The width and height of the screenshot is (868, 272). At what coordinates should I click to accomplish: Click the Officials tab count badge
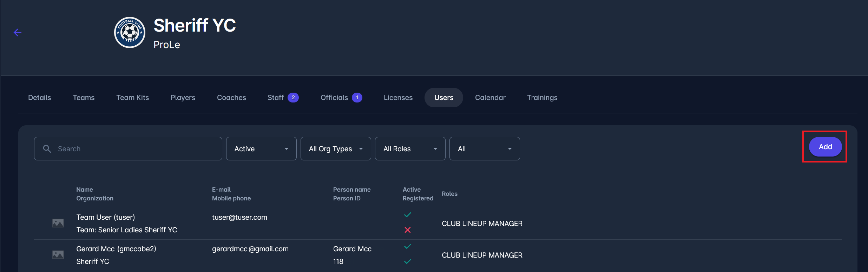(357, 98)
